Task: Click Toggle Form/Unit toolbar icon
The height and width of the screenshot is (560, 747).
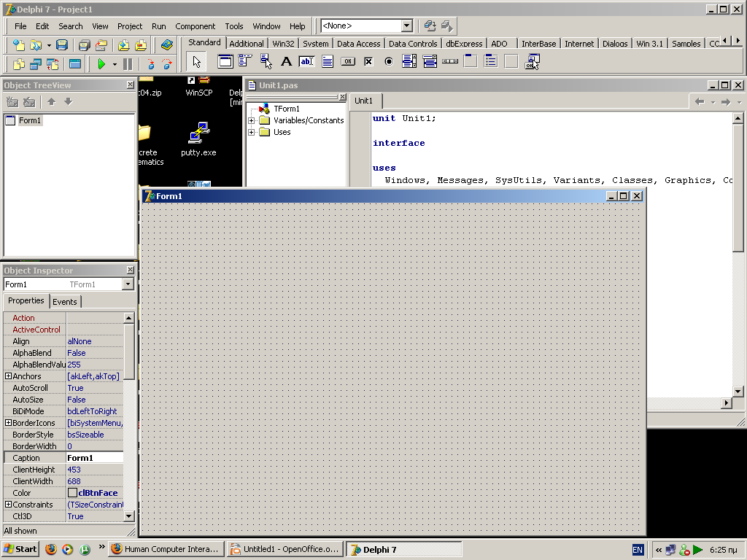Action: [x=53, y=64]
